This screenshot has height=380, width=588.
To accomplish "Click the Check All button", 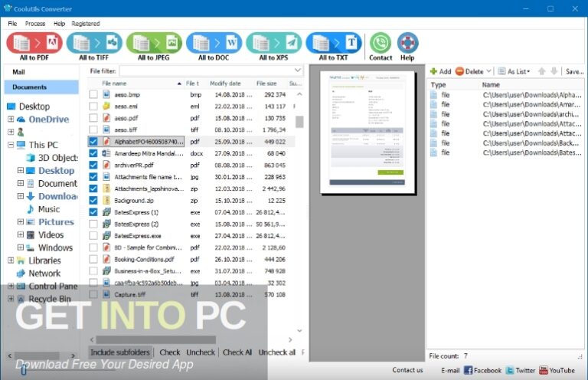I will click(237, 352).
